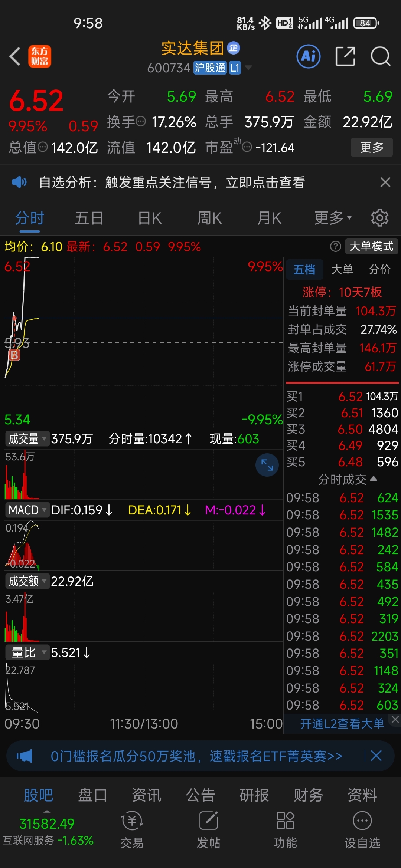The height and width of the screenshot is (868, 401).
Task: Close the 自选分析 notification bar
Action: (385, 182)
